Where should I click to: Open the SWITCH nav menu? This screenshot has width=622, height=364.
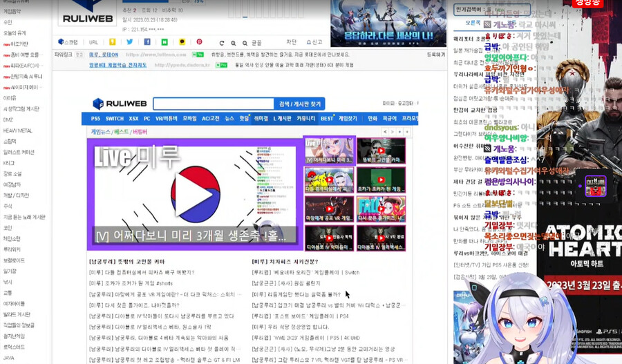(x=115, y=119)
